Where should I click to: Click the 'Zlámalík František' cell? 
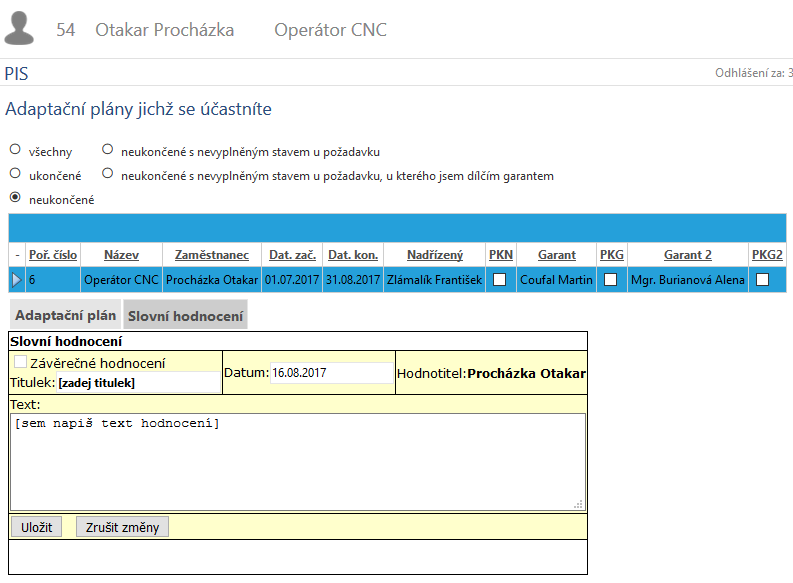(434, 280)
